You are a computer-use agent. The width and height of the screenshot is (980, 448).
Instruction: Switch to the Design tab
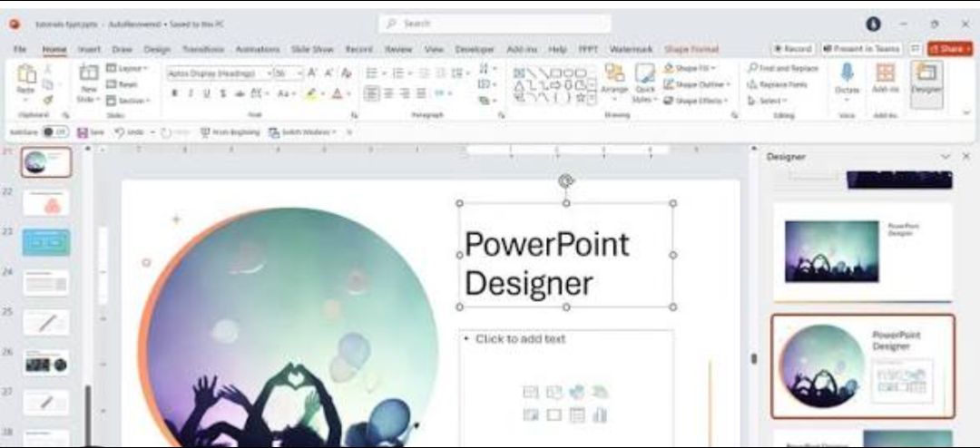pyautogui.click(x=157, y=49)
